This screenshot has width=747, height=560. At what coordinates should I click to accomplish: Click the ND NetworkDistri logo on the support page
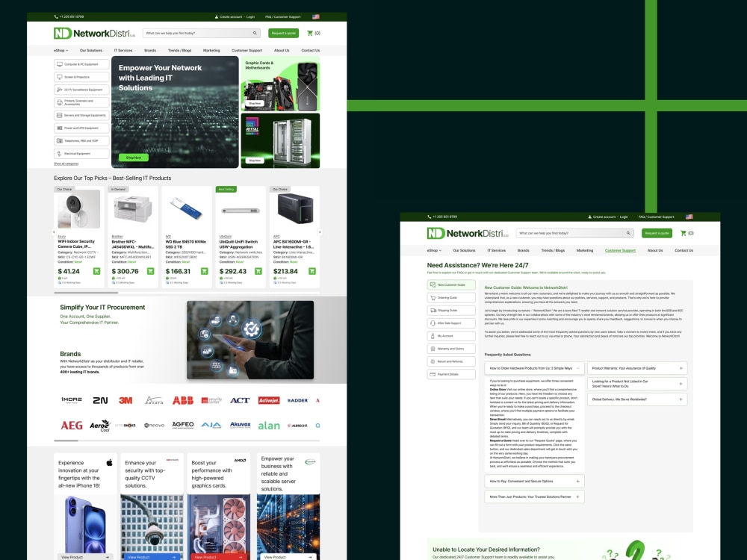[468, 233]
